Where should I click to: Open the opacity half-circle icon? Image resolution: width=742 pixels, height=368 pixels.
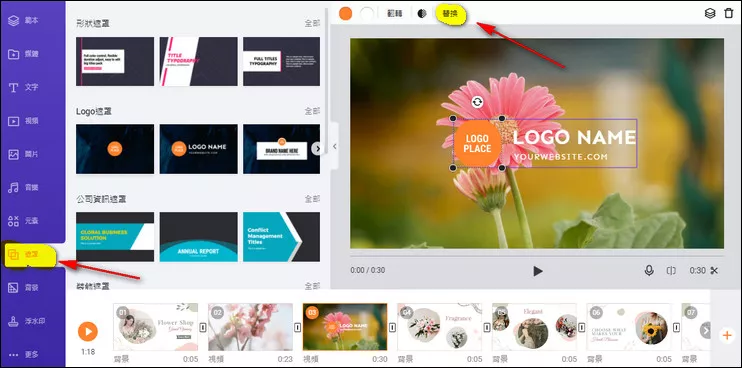click(422, 14)
